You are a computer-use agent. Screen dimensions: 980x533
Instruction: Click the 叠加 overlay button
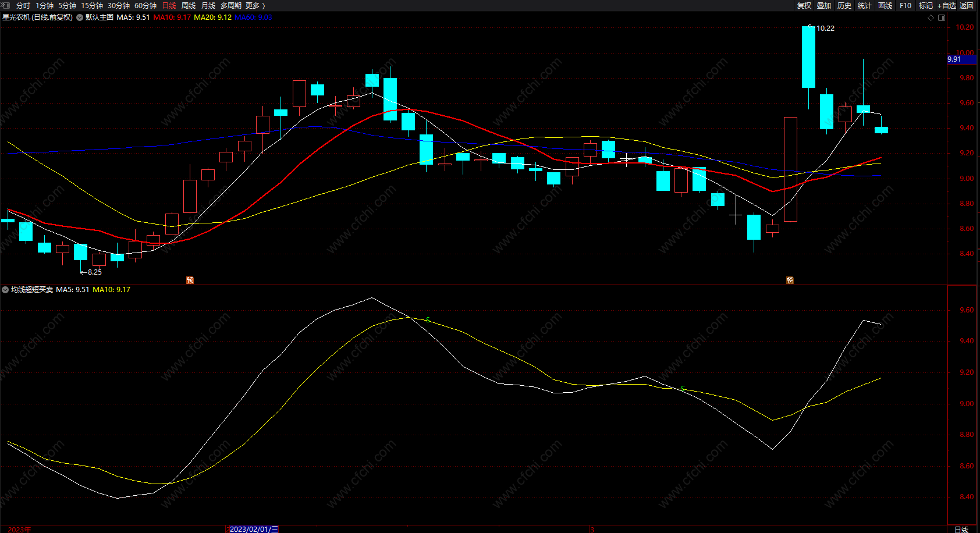click(x=824, y=5)
